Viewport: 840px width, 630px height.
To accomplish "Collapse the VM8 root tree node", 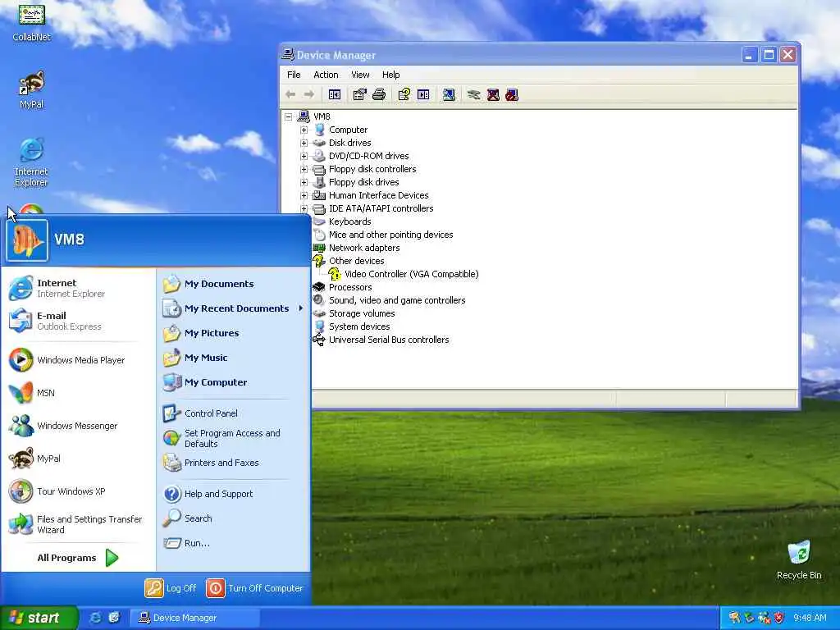I will [x=288, y=116].
